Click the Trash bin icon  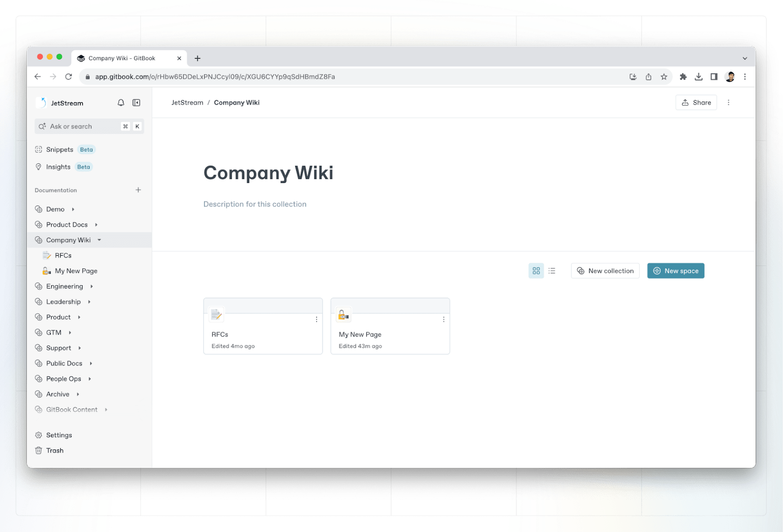(39, 450)
